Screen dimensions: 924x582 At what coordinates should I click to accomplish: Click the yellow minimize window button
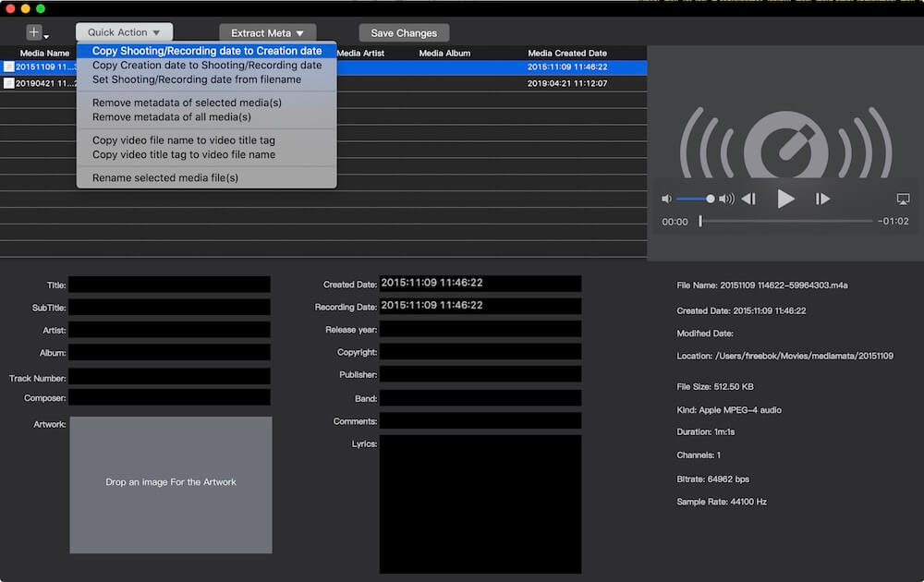(x=25, y=8)
